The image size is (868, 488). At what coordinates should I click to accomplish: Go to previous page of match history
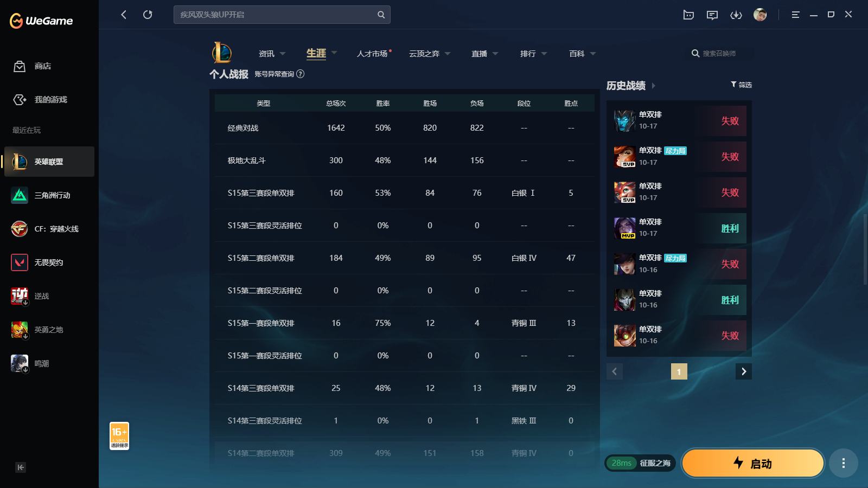(x=615, y=371)
